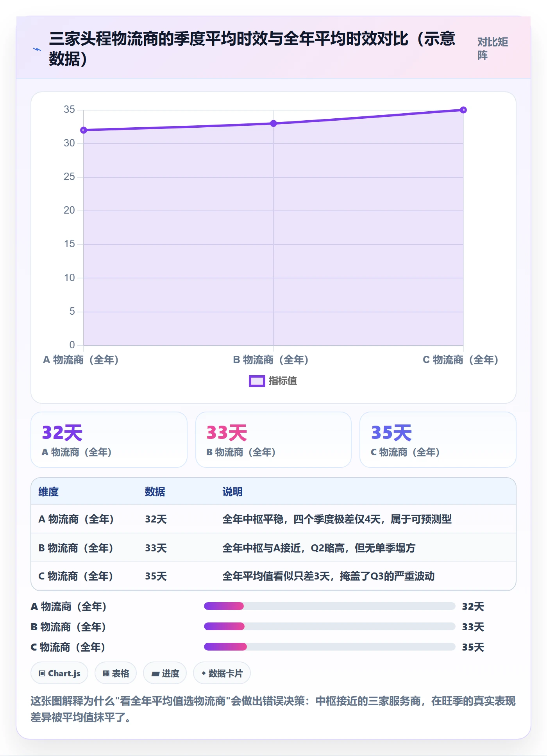Click the Chart.js tag chip

(x=59, y=673)
